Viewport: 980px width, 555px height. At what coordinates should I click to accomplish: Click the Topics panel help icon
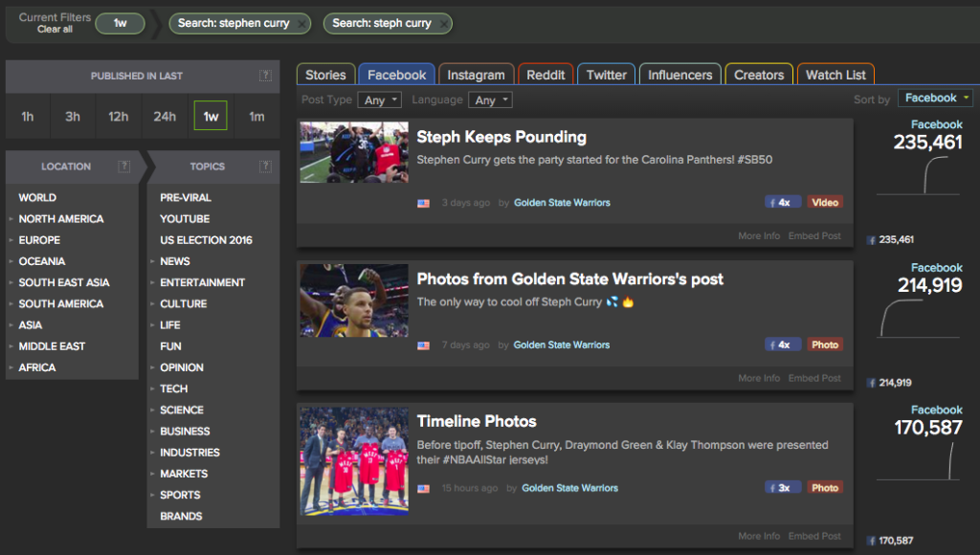pos(265,166)
